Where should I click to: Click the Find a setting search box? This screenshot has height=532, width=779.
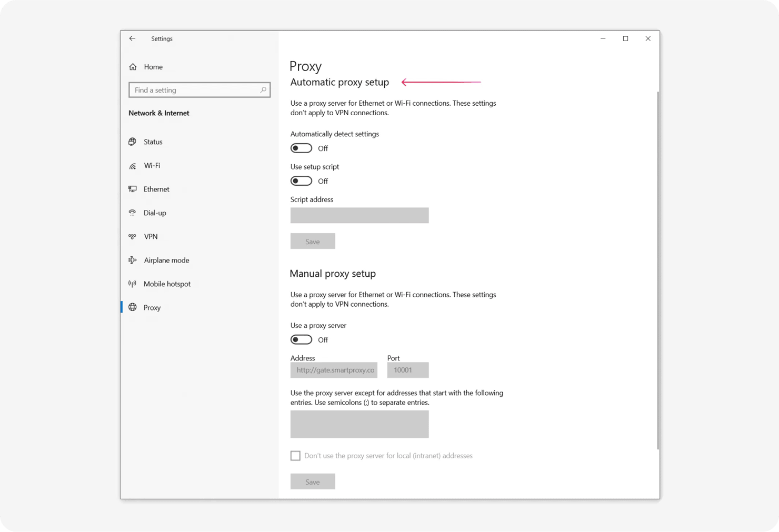pos(195,90)
